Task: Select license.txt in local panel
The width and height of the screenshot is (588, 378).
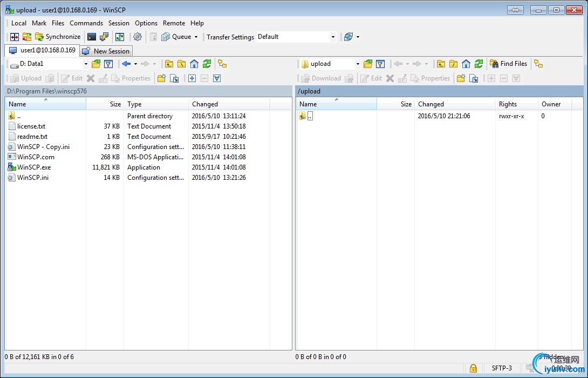Action: click(31, 126)
